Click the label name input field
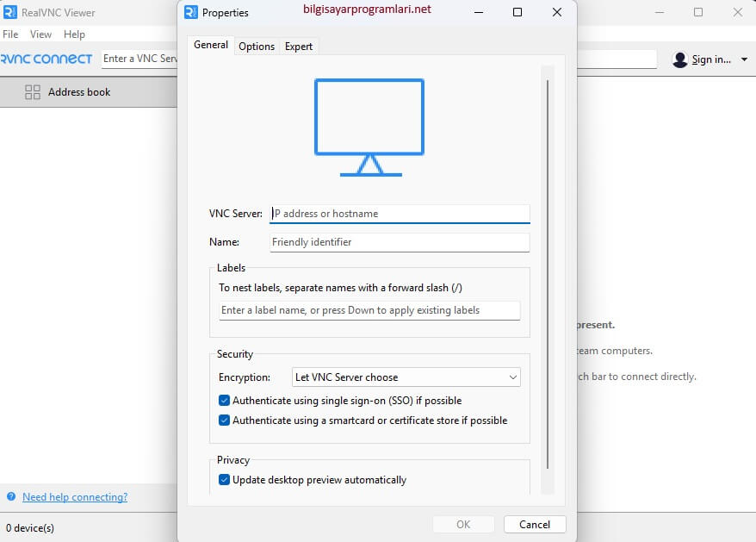Screen dimensions: 756x542 coord(369,310)
